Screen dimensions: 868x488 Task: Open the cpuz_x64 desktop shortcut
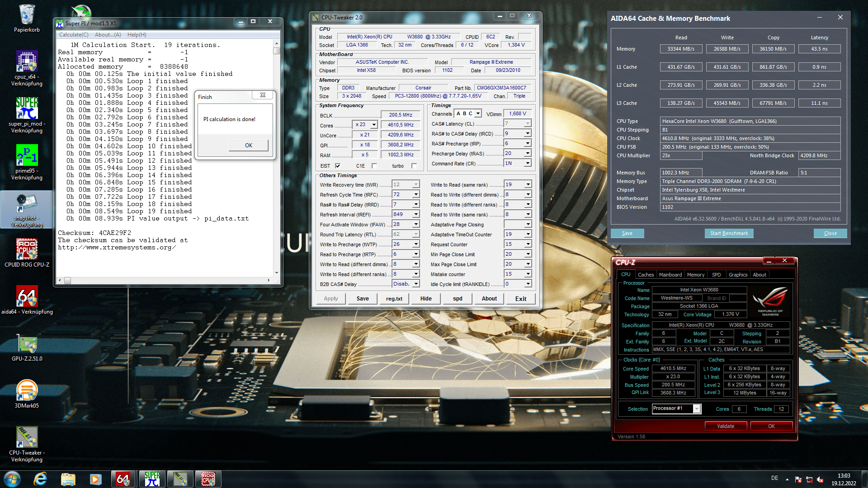(27, 68)
